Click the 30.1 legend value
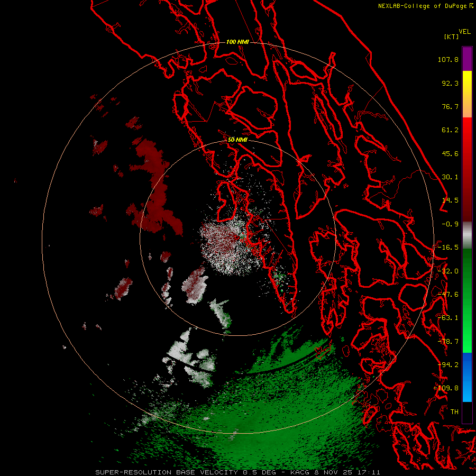The width and height of the screenshot is (476, 476). (x=450, y=177)
